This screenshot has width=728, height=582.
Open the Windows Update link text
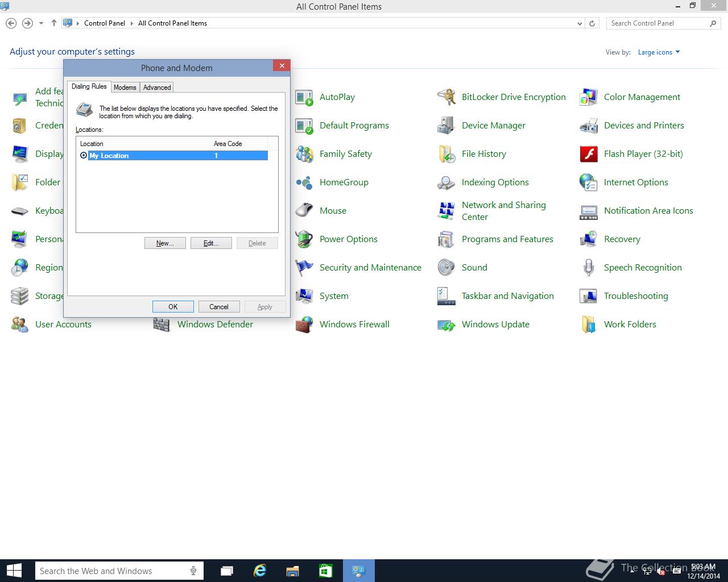[x=495, y=325]
